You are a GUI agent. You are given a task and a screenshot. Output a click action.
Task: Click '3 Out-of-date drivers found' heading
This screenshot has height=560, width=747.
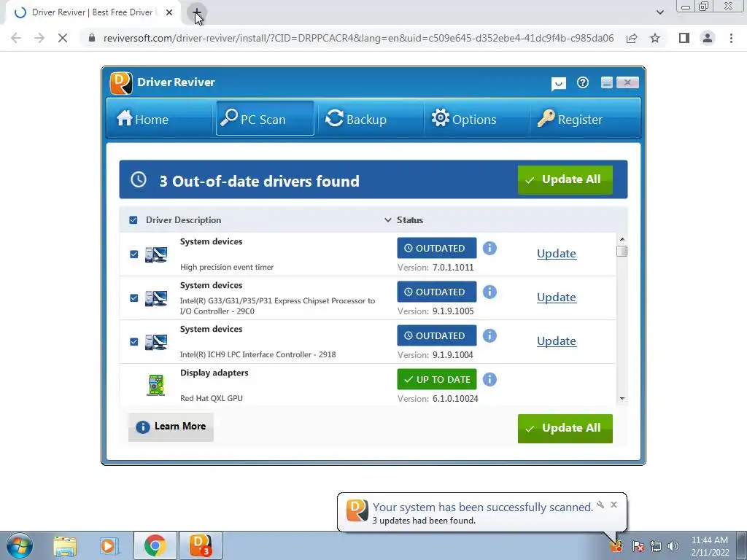tap(259, 181)
